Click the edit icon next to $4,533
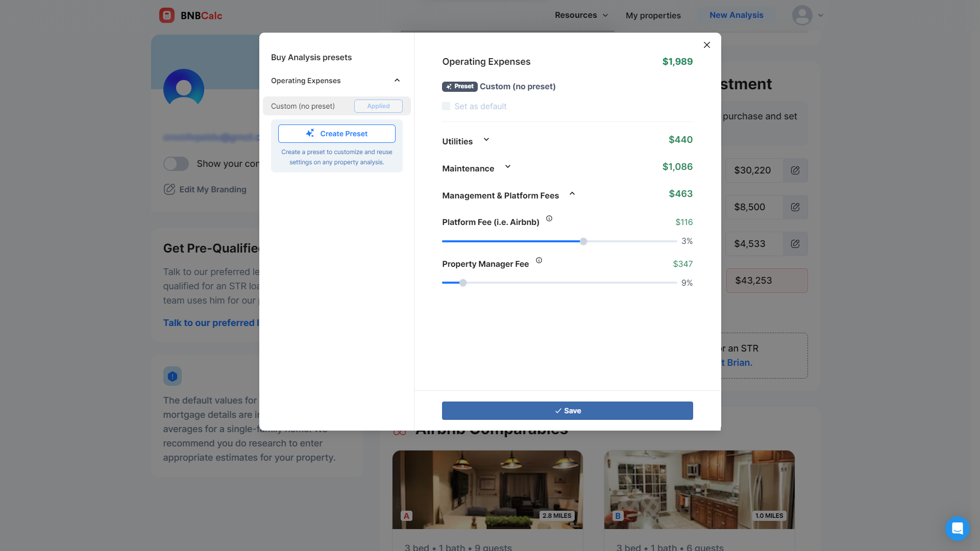Viewport: 980px width, 551px height. pyautogui.click(x=795, y=243)
